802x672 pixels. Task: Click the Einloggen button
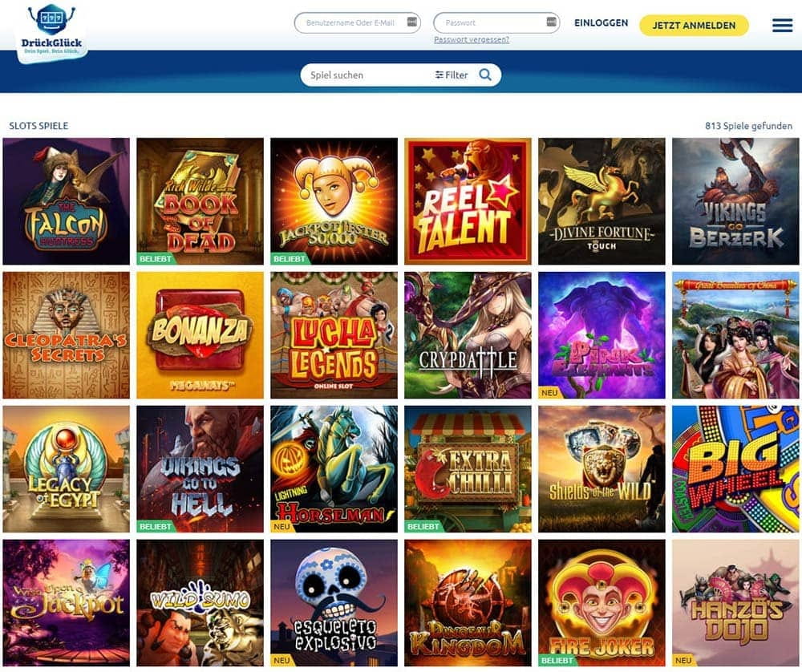601,23
